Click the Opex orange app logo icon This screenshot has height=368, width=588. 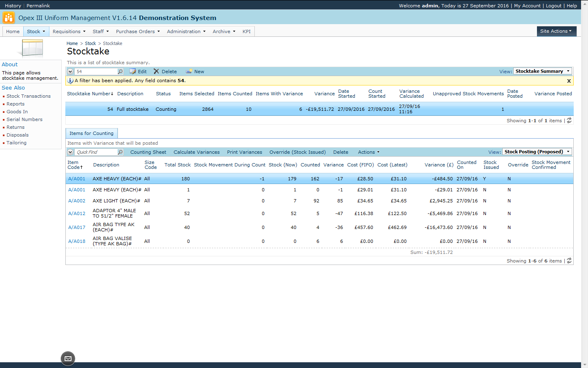pos(8,18)
